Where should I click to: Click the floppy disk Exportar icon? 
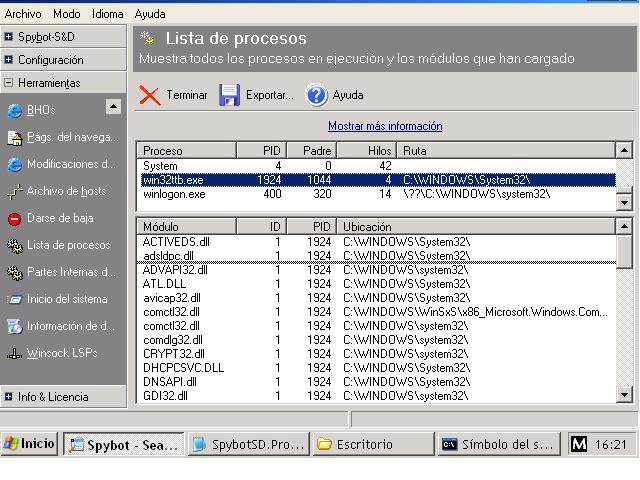229,96
